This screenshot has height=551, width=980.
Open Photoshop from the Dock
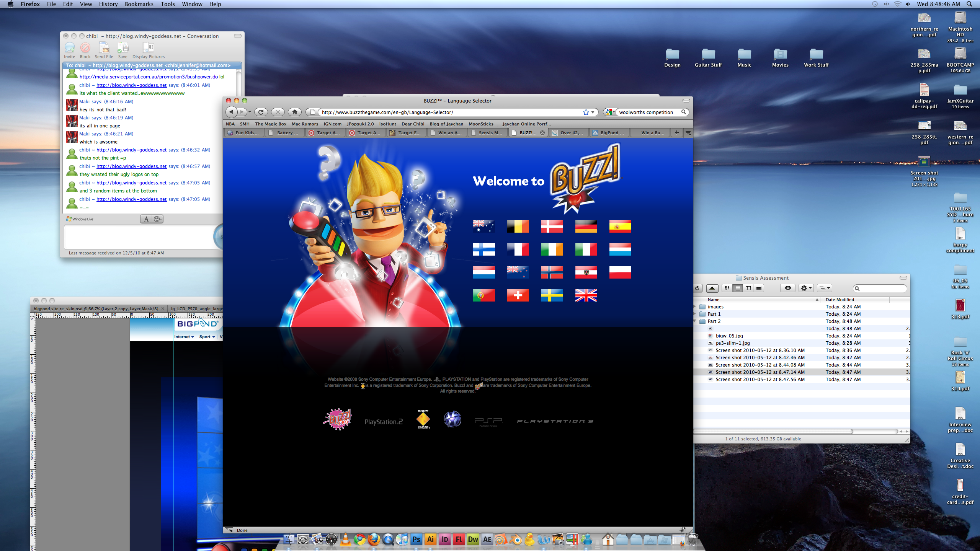tap(416, 540)
